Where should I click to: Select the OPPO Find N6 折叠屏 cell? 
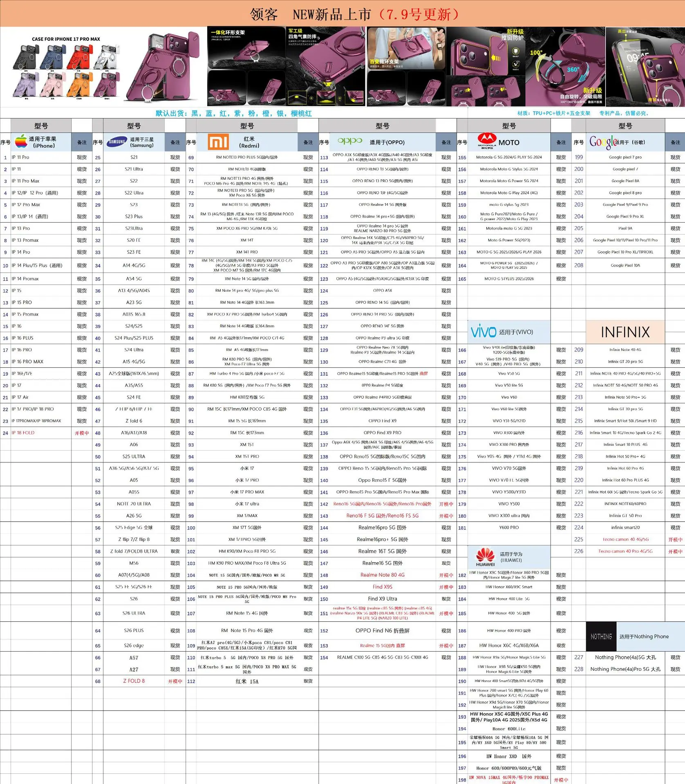point(383,631)
